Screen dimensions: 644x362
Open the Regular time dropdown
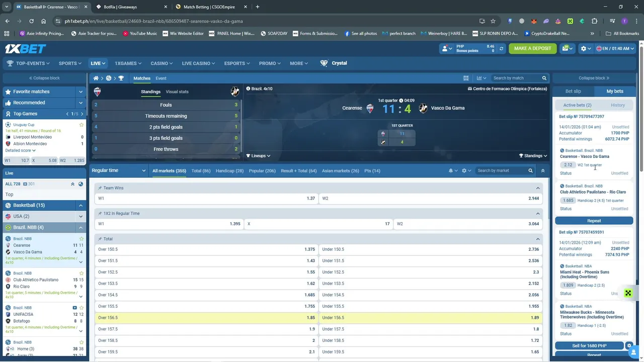click(x=119, y=170)
